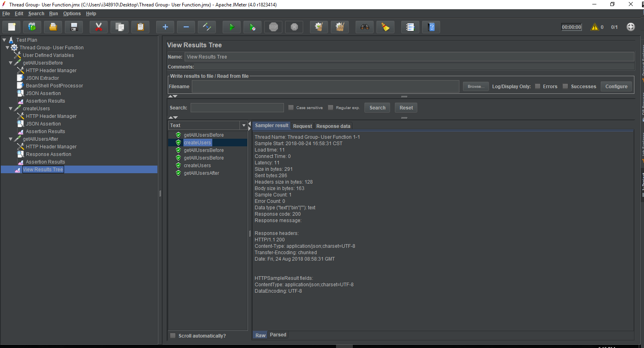The width and height of the screenshot is (644, 348).
Task: Enable Case sensitive search
Action: tap(291, 107)
